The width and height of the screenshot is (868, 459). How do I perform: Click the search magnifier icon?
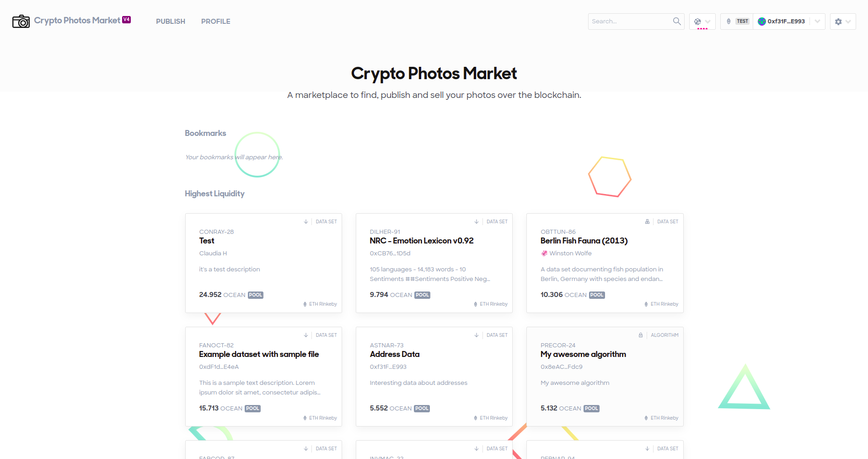(677, 21)
